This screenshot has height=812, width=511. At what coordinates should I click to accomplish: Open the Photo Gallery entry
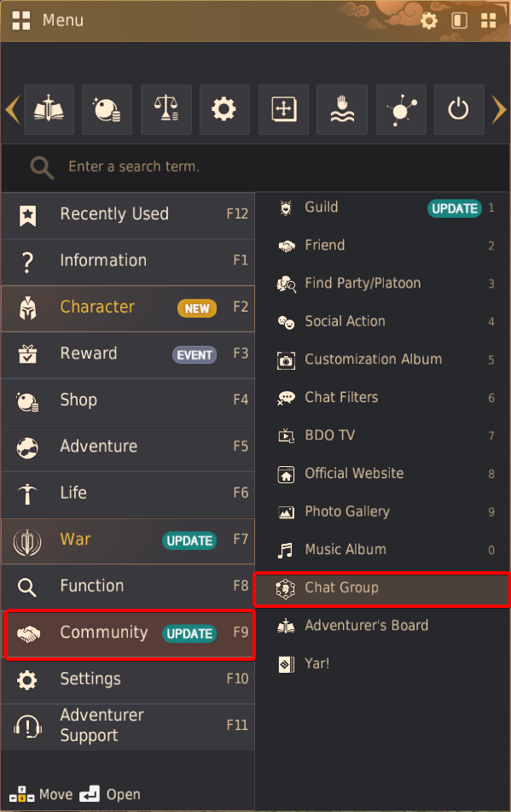pyautogui.click(x=381, y=512)
